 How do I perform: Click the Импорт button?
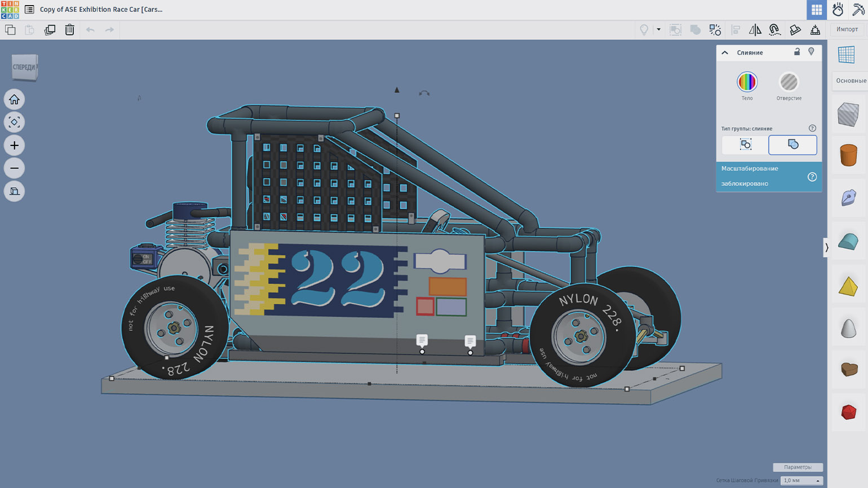point(847,29)
